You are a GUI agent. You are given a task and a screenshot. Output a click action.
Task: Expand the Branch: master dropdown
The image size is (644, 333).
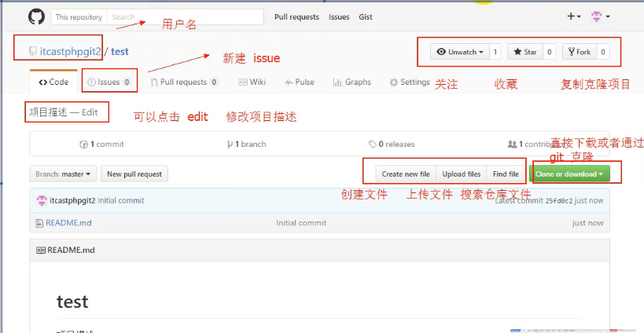pyautogui.click(x=63, y=174)
